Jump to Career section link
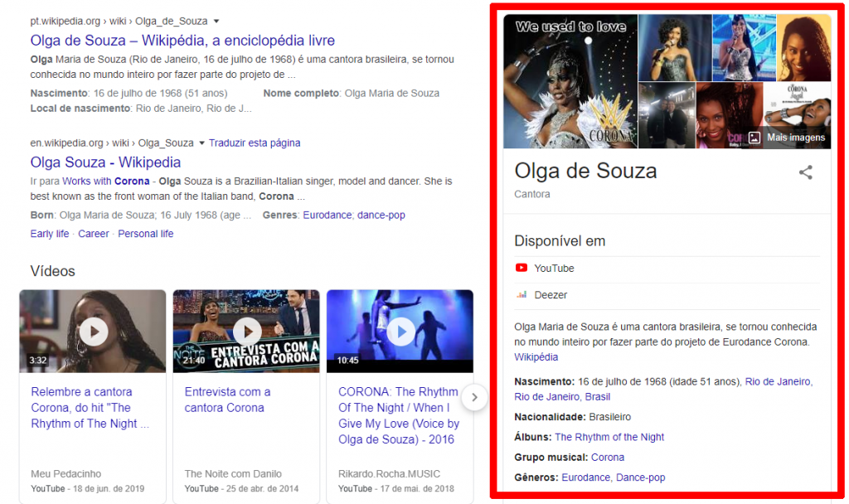 pyautogui.click(x=94, y=234)
